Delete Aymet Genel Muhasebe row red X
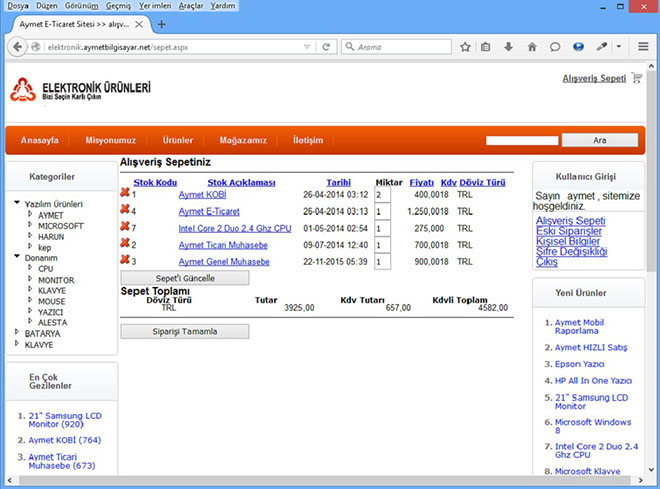 (125, 260)
